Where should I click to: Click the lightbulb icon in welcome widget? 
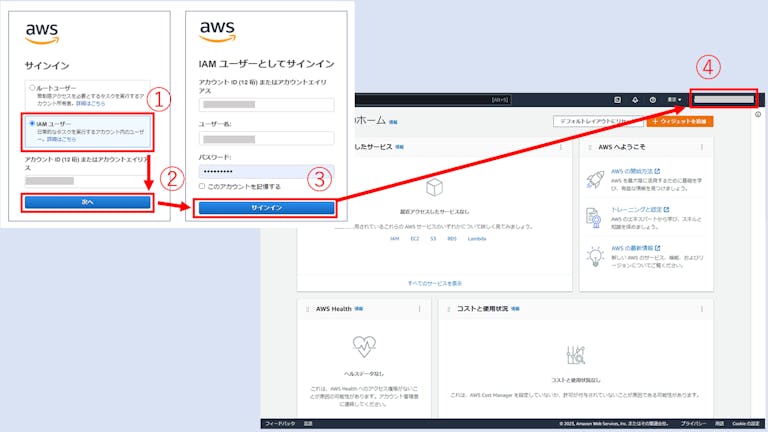point(595,257)
